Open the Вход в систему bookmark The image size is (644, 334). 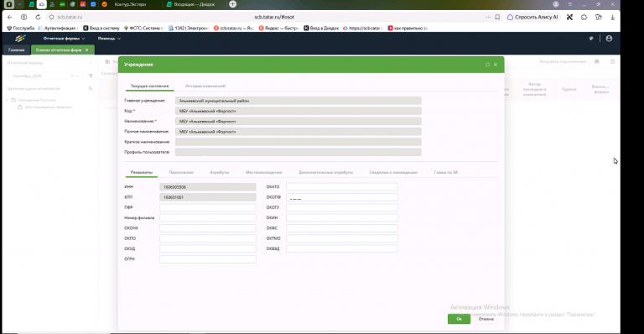pyautogui.click(x=101, y=28)
